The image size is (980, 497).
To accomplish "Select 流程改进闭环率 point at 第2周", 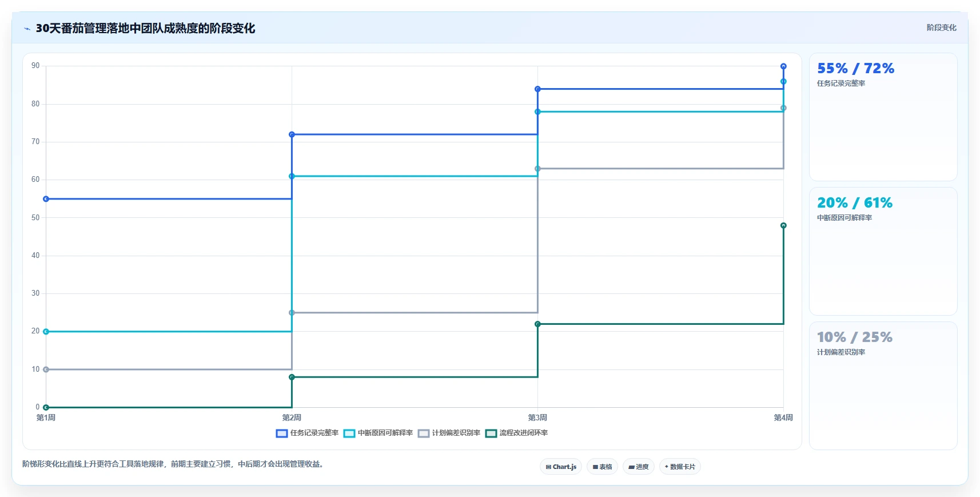I will point(292,377).
